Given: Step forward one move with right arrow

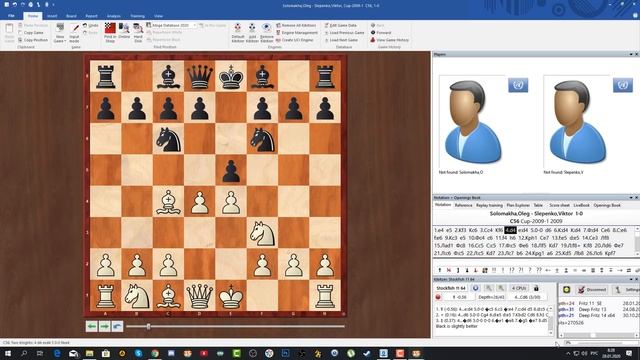Looking at the screenshot, I should point(104,326).
